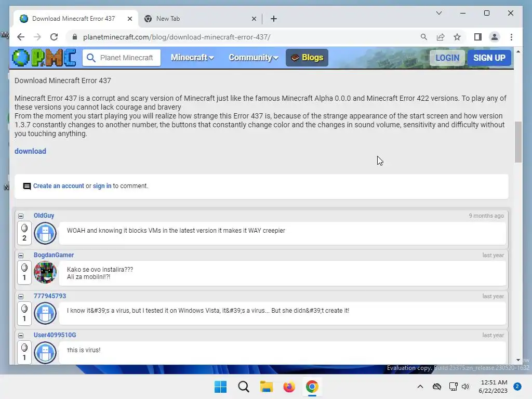The width and height of the screenshot is (532, 399).
Task: Click the download link
Action: click(30, 151)
